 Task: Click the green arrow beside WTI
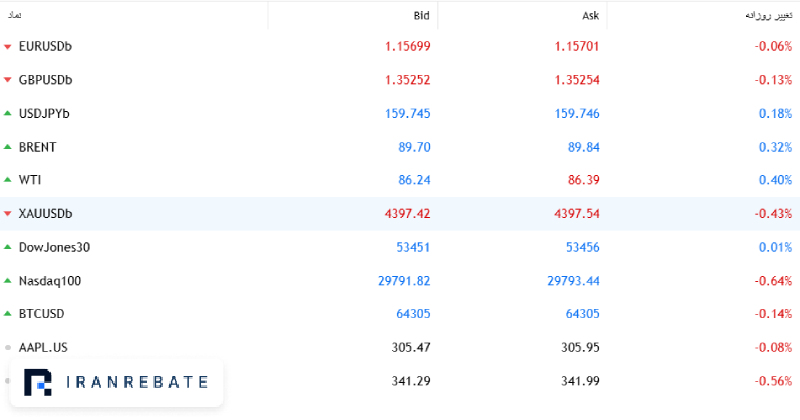click(x=8, y=180)
